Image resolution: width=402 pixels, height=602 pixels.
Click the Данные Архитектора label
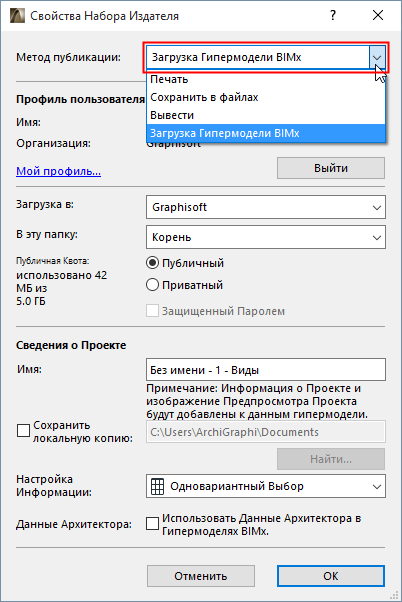coord(74,524)
